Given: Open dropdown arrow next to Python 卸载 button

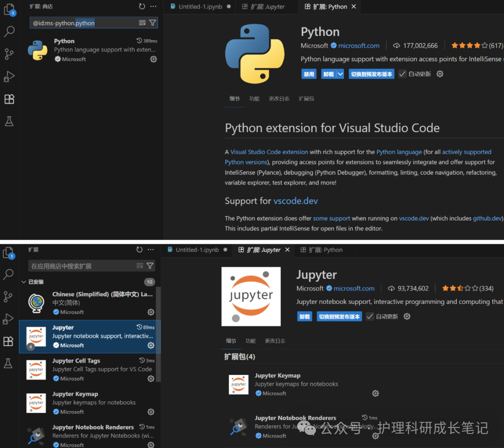Looking at the screenshot, I should 340,74.
